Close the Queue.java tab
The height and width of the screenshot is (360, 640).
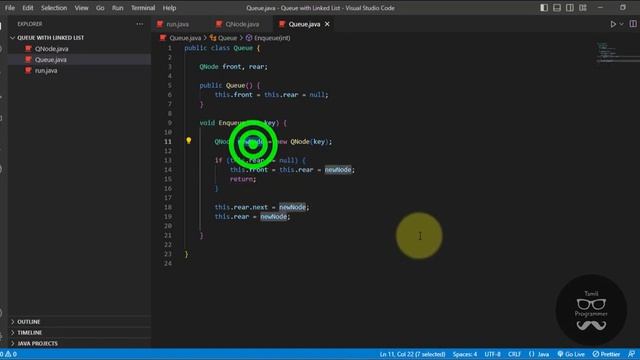point(327,24)
